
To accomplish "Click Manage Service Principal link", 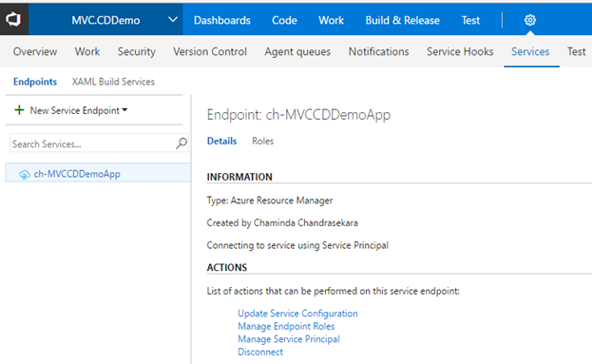I will 289,339.
